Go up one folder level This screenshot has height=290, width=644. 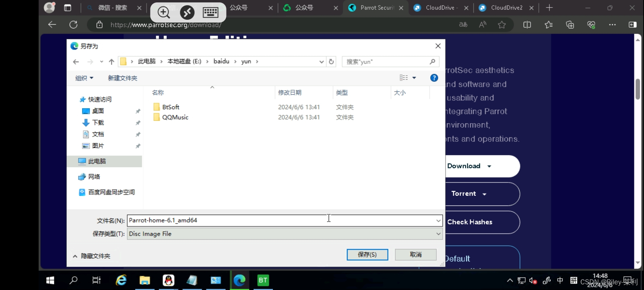pos(111,62)
